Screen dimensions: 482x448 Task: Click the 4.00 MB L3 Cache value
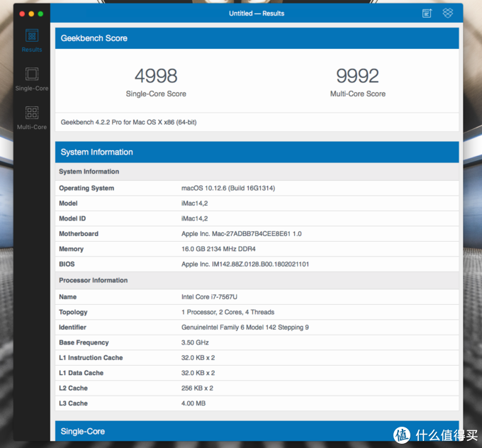(194, 403)
